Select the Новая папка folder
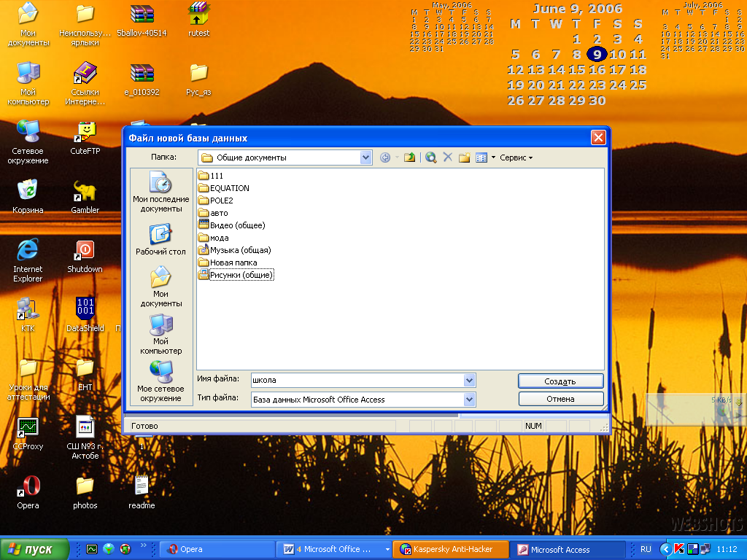This screenshot has width=747, height=560. click(228, 262)
